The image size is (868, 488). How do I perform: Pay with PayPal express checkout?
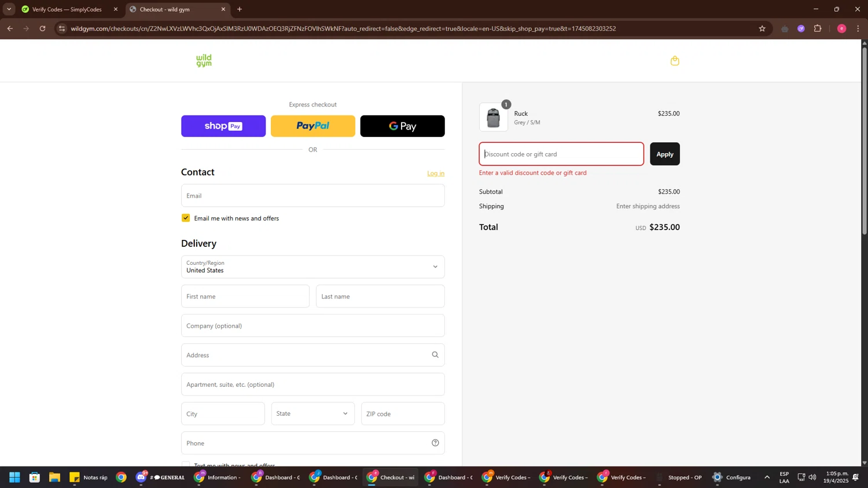tap(313, 126)
